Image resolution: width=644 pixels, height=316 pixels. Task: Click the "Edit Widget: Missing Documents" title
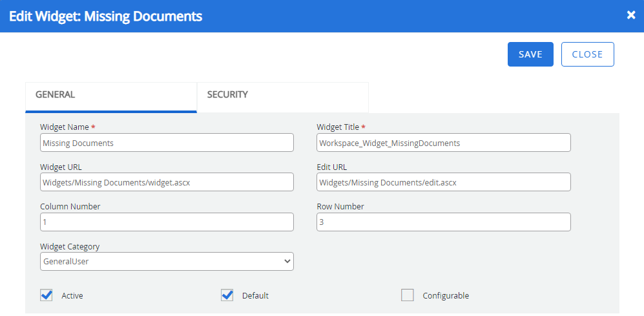coord(105,16)
